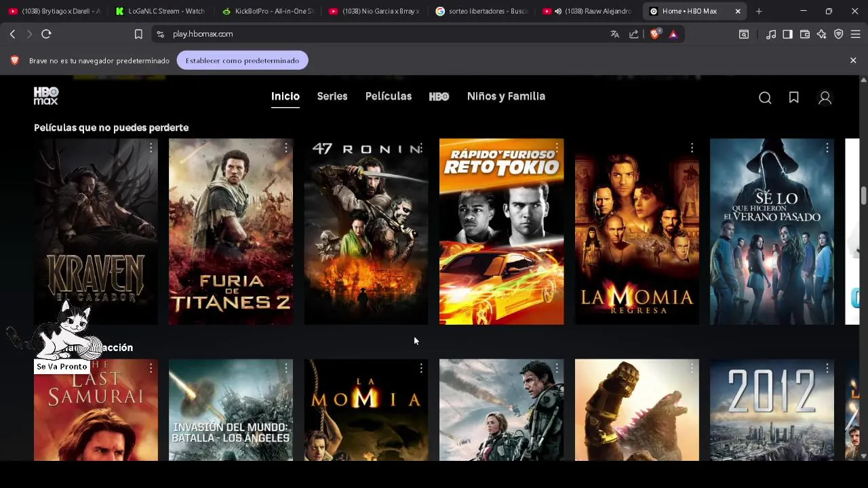Click the search tabs sidebar icon

pyautogui.click(x=744, y=34)
